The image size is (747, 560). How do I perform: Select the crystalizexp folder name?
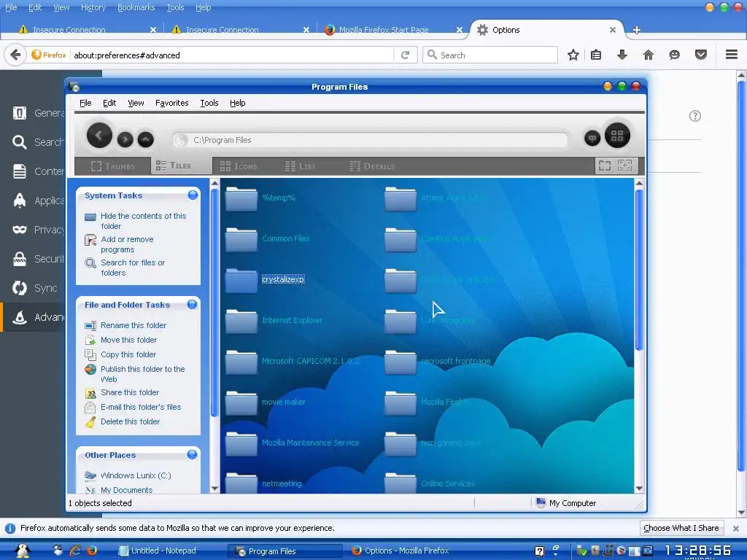tap(283, 279)
